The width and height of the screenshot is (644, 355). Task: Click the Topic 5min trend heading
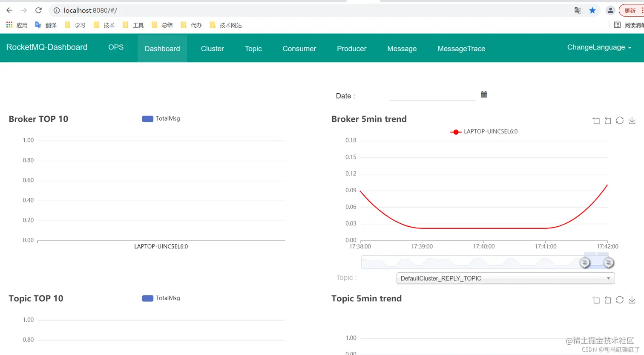(366, 298)
